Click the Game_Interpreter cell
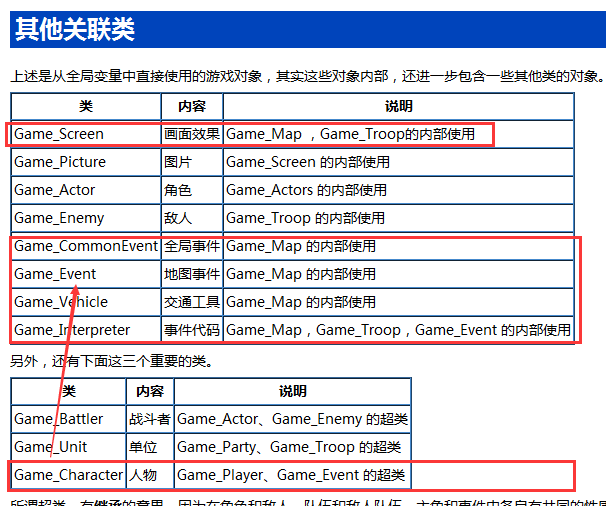 (x=86, y=330)
